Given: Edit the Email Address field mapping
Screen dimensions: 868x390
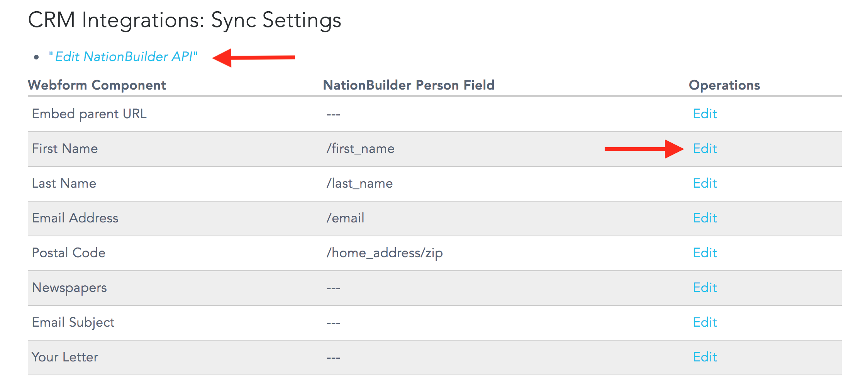Looking at the screenshot, I should [x=705, y=218].
